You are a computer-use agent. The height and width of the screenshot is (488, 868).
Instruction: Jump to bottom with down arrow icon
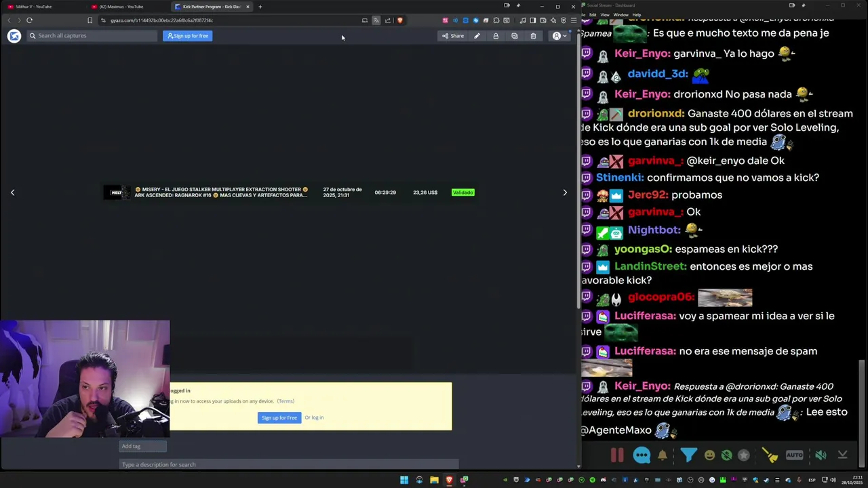pos(843,455)
